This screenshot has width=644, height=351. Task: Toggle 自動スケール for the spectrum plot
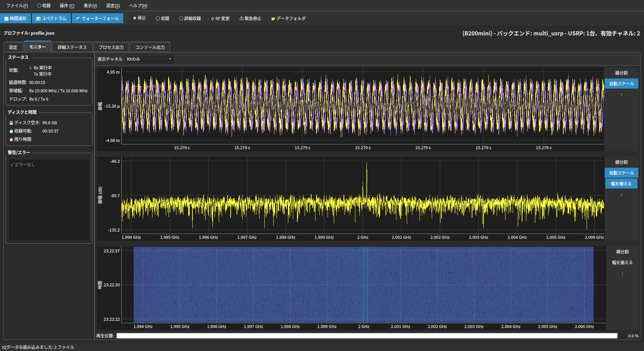coord(621,173)
